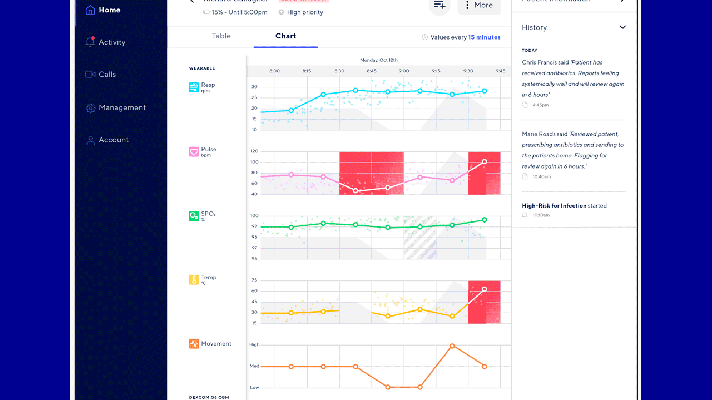Switch to the Table tab

pos(220,37)
